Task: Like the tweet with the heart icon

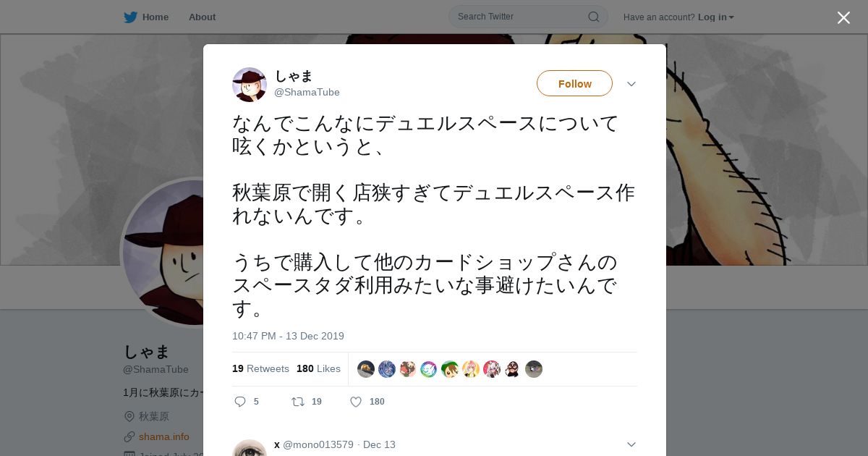Action: pyautogui.click(x=356, y=402)
